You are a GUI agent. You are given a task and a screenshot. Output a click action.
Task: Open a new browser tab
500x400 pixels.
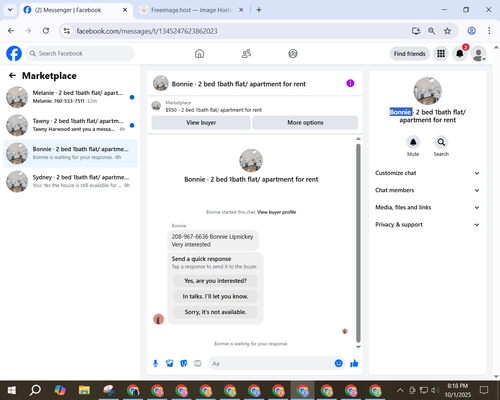[x=259, y=10]
